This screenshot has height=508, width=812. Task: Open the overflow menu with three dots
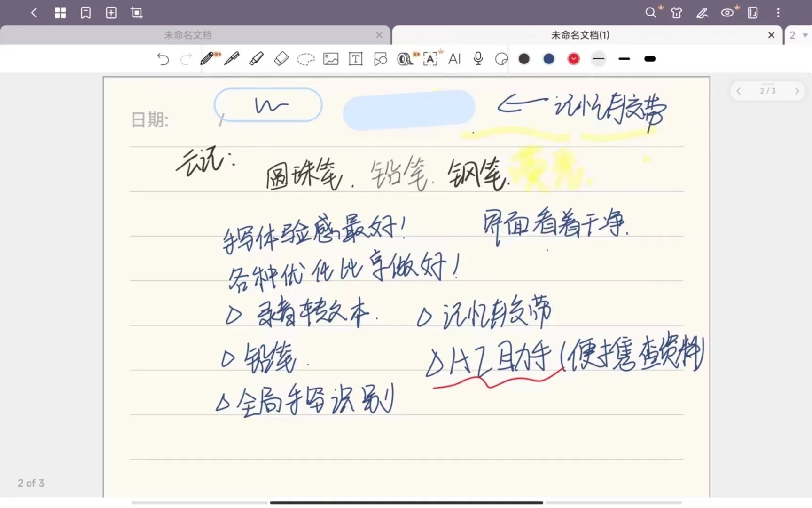(778, 13)
